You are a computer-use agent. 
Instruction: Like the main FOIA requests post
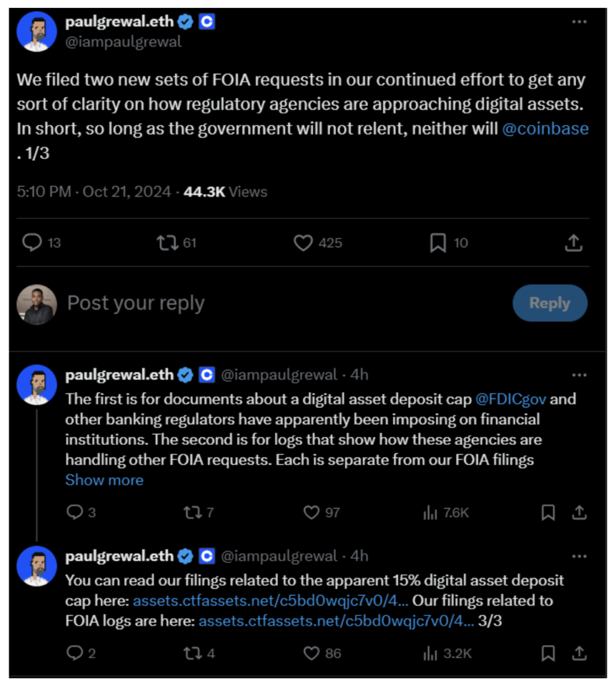pos(304,243)
